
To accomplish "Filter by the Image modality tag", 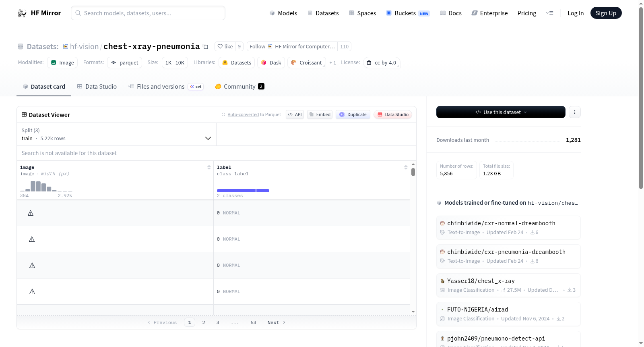I will click(62, 62).
